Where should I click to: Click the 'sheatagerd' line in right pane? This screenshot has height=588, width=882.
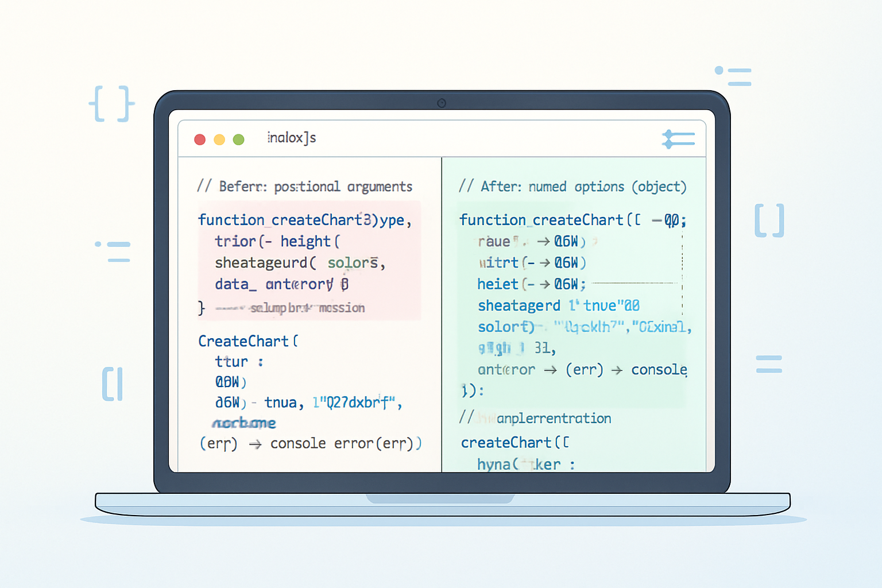pyautogui.click(x=519, y=305)
